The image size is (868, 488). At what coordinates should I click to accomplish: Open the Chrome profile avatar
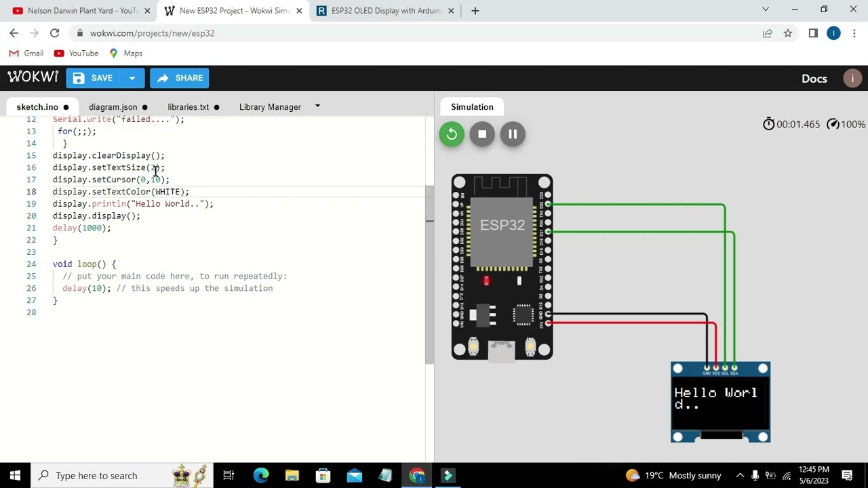coord(833,33)
